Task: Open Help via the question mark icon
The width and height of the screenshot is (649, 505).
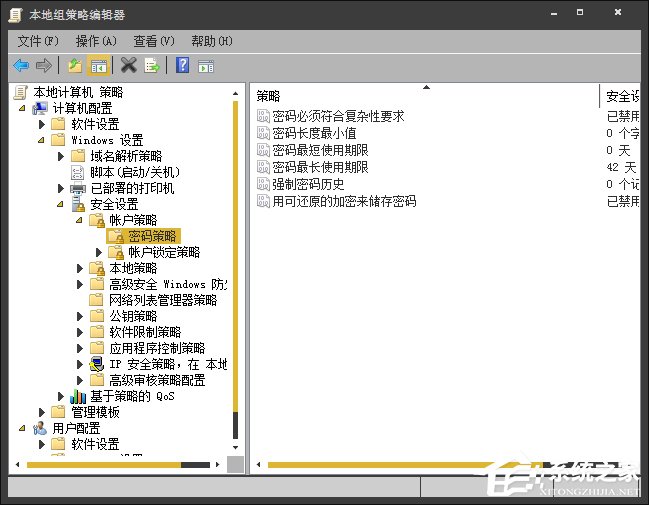Action: (x=183, y=65)
